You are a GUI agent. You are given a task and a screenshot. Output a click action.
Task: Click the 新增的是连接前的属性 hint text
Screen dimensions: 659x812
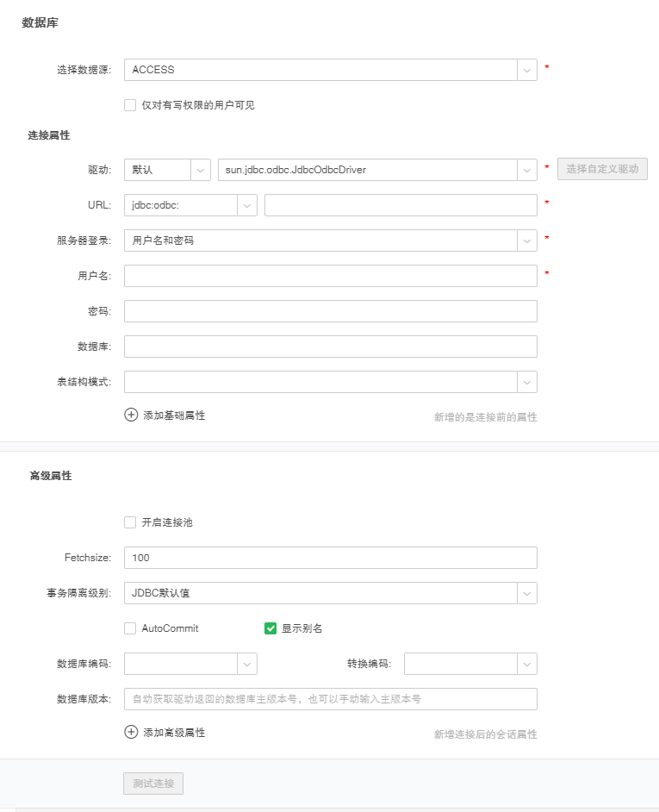[x=486, y=417]
